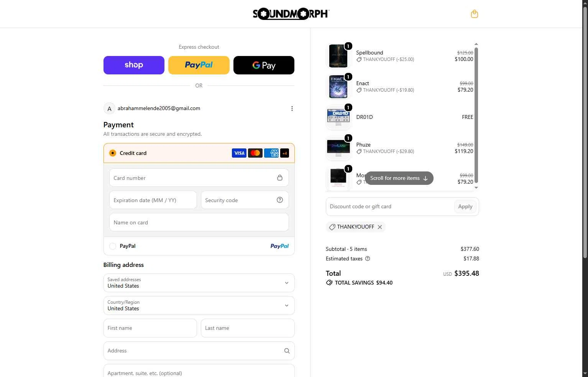The width and height of the screenshot is (588, 377).
Task: Pay with PayPal express checkout button
Action: coord(199,65)
